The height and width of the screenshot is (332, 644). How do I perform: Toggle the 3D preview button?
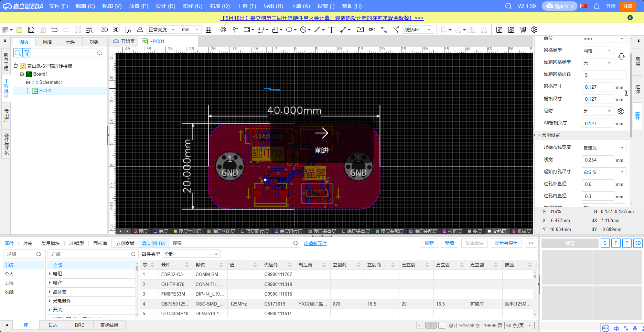click(637, 243)
